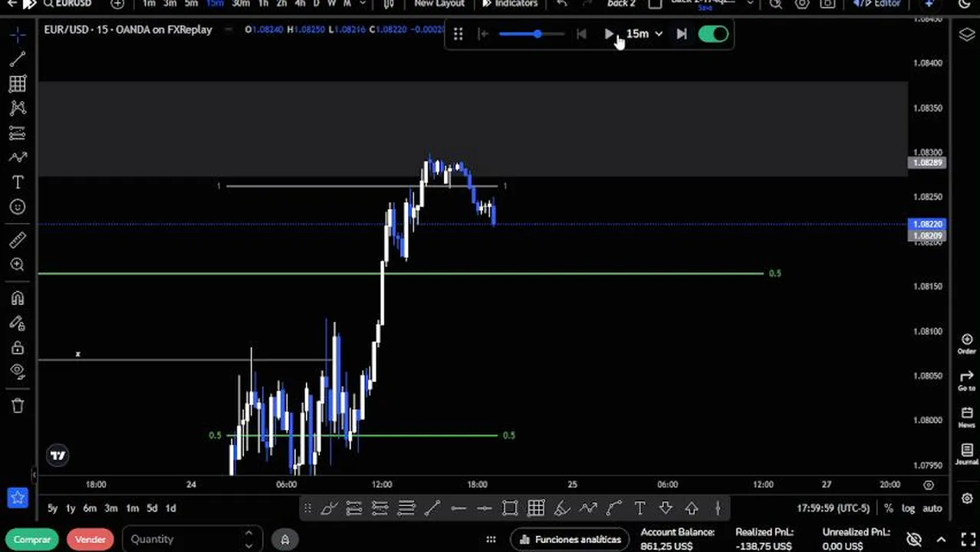Select rectangle tool in bottom drawing bar
The image size is (980, 552).
pos(510,508)
